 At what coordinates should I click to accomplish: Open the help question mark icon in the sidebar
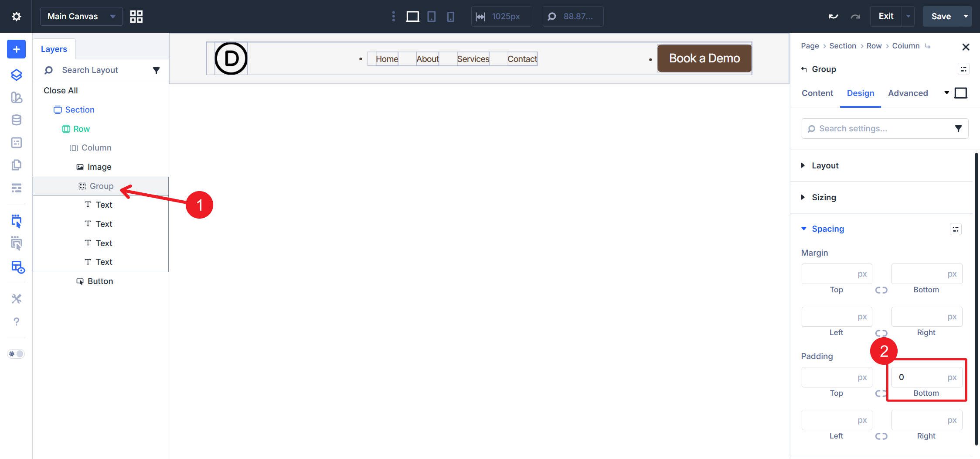coord(16,322)
